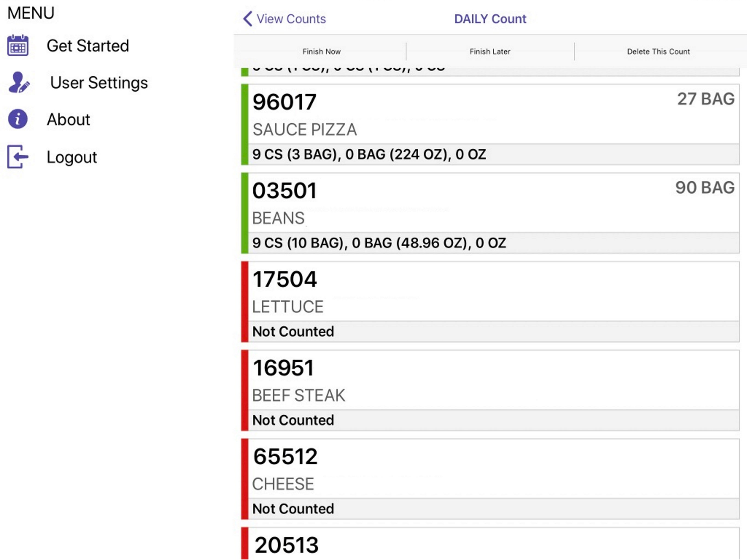This screenshot has width=747, height=560.
Task: Tap Finish Now button
Action: coord(322,51)
